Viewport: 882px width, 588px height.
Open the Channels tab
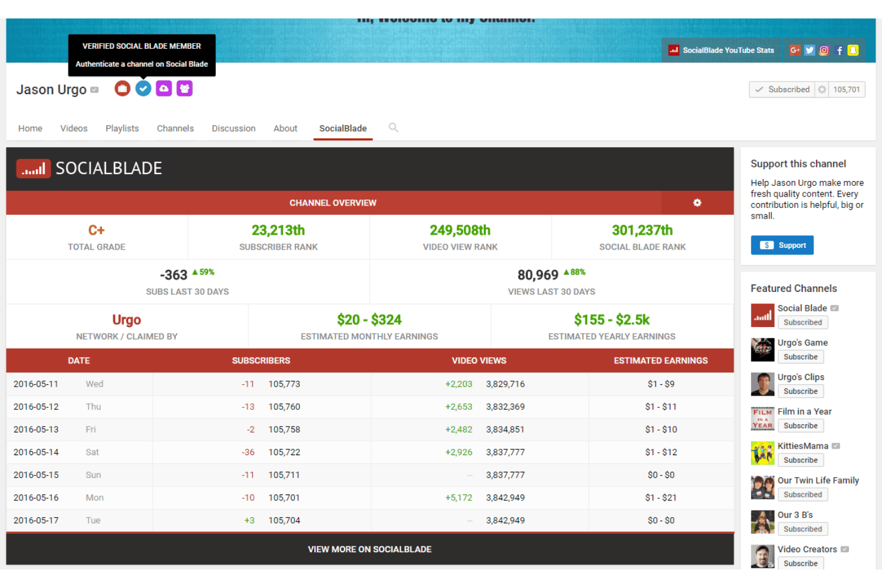[x=175, y=128]
